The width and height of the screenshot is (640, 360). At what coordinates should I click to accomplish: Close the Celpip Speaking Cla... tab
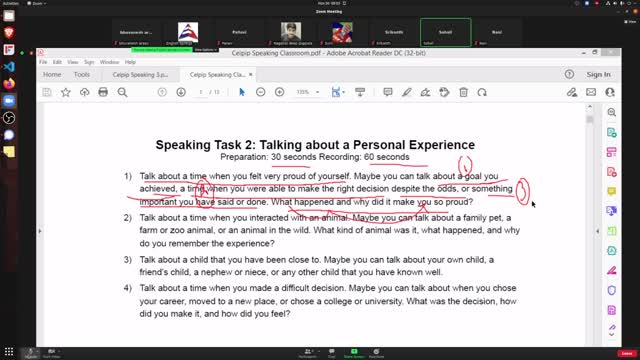pos(251,74)
